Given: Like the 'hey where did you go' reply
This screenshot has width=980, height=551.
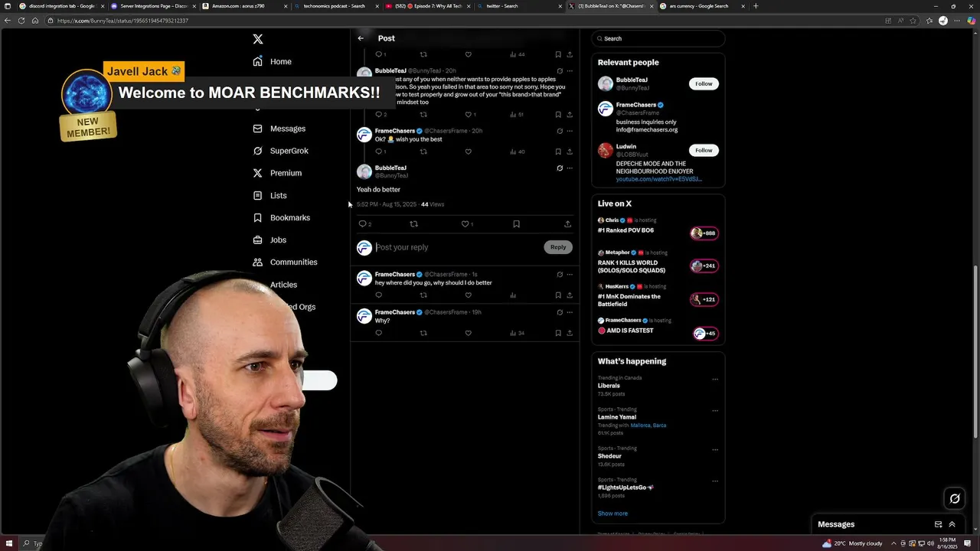Looking at the screenshot, I should point(469,295).
